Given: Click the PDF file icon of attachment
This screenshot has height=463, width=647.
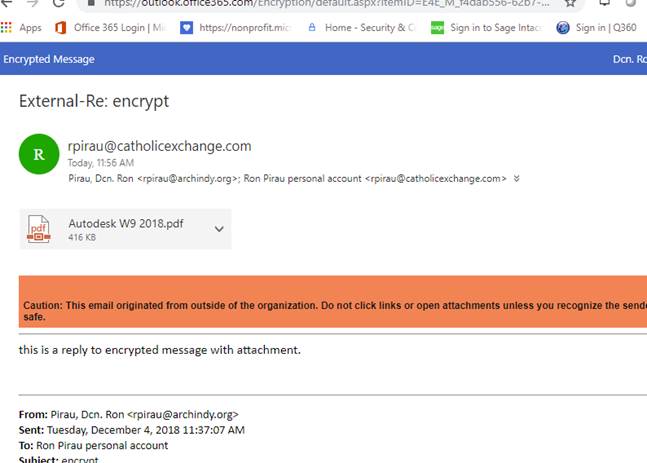Looking at the screenshot, I should (x=38, y=229).
